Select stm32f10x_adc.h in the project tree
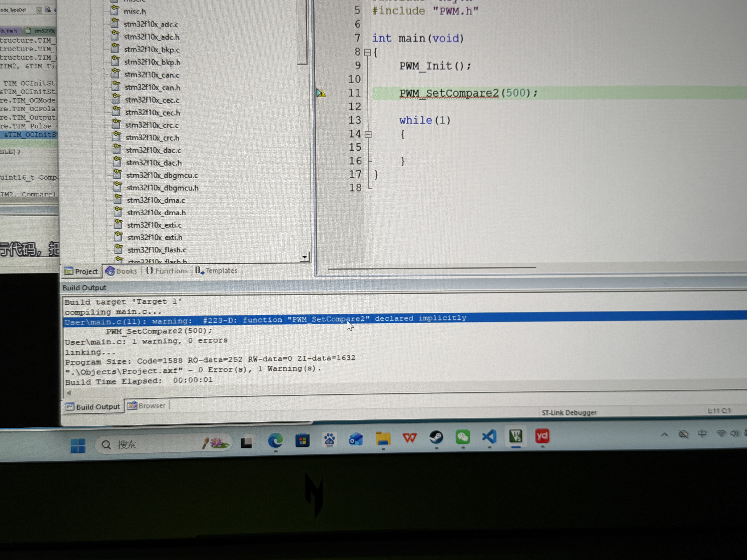The image size is (747, 560). tap(151, 37)
